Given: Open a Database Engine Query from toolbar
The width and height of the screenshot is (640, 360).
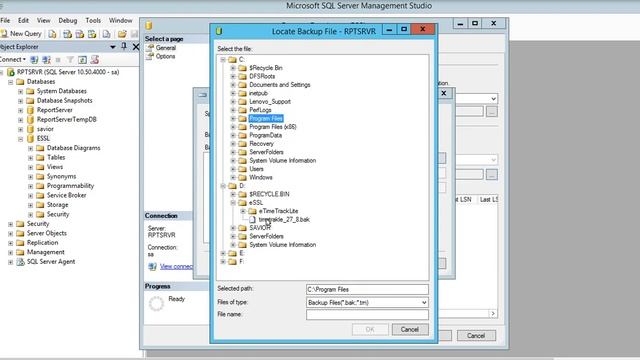Looking at the screenshot, I should click(52, 34).
